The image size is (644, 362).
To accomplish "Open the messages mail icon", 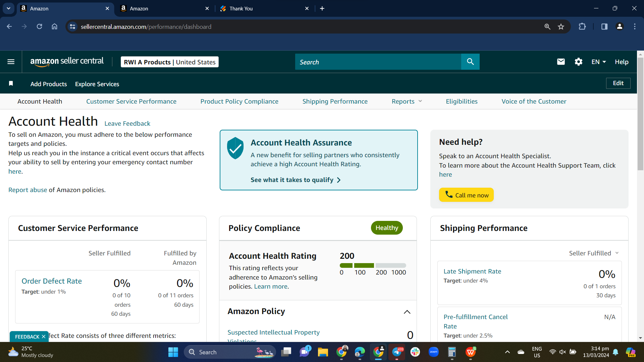I will [x=561, y=62].
